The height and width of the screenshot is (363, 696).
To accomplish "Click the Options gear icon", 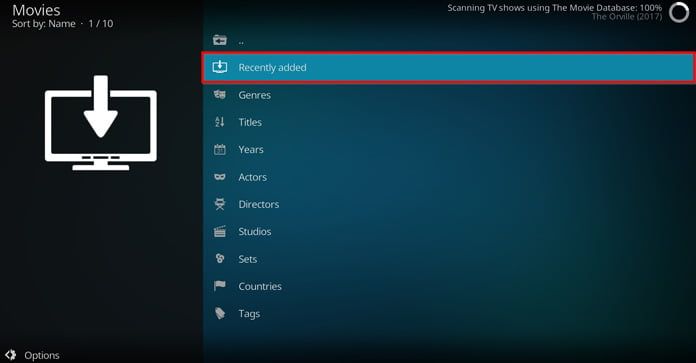I will coord(11,355).
